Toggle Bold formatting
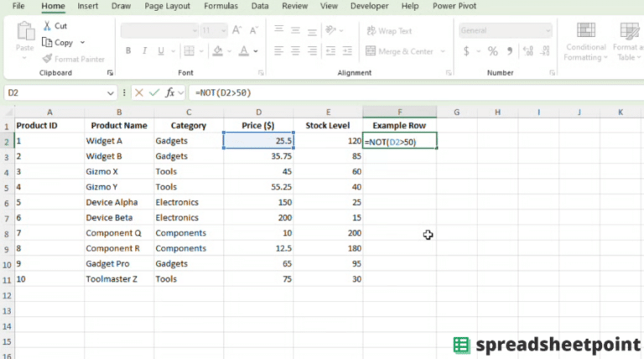 128,51
